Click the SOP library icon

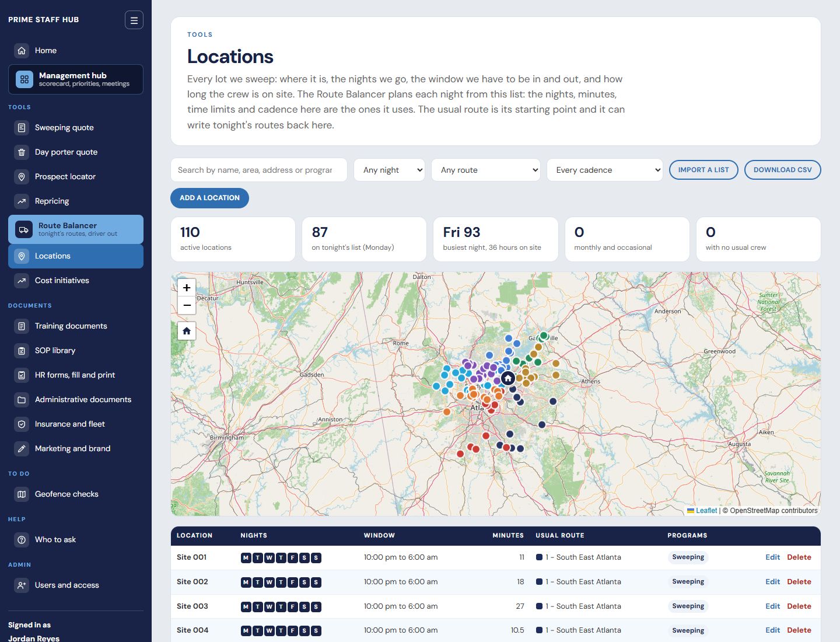(22, 351)
